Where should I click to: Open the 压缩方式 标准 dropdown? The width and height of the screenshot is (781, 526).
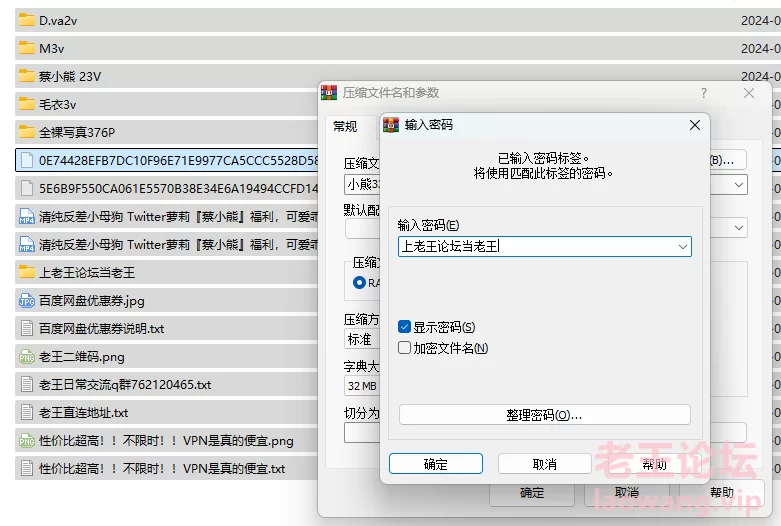coord(363,339)
